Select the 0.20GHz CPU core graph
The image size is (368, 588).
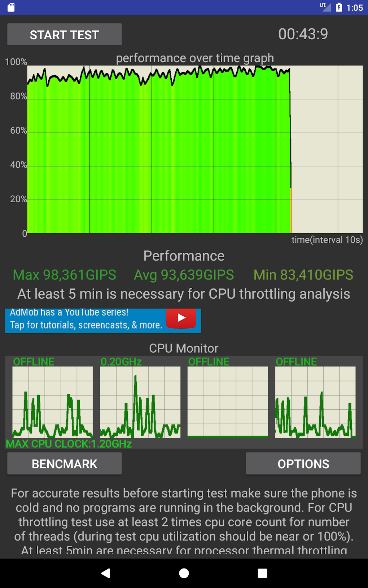[140, 402]
